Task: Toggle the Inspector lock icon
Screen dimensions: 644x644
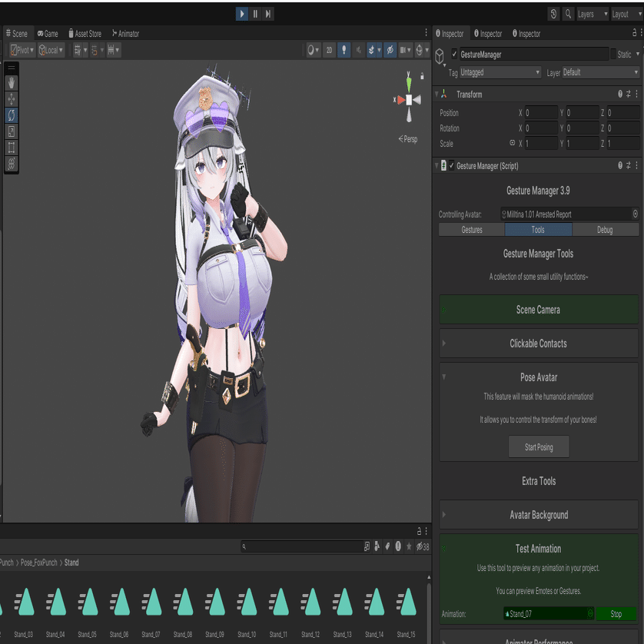Action: [634, 33]
